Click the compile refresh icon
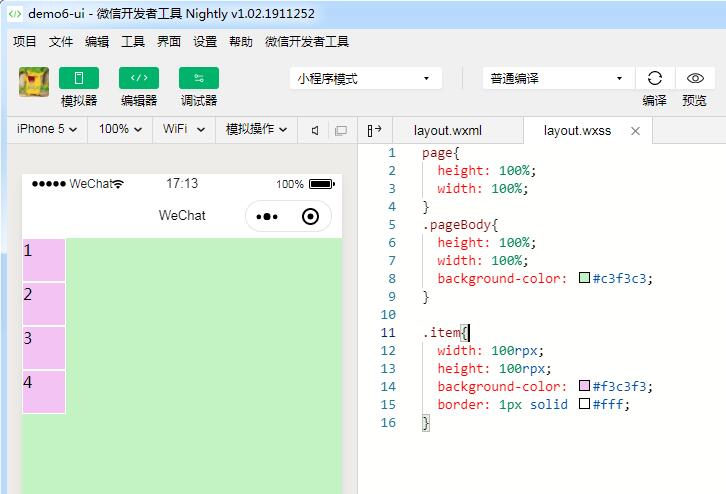The height and width of the screenshot is (494, 726). [x=655, y=78]
